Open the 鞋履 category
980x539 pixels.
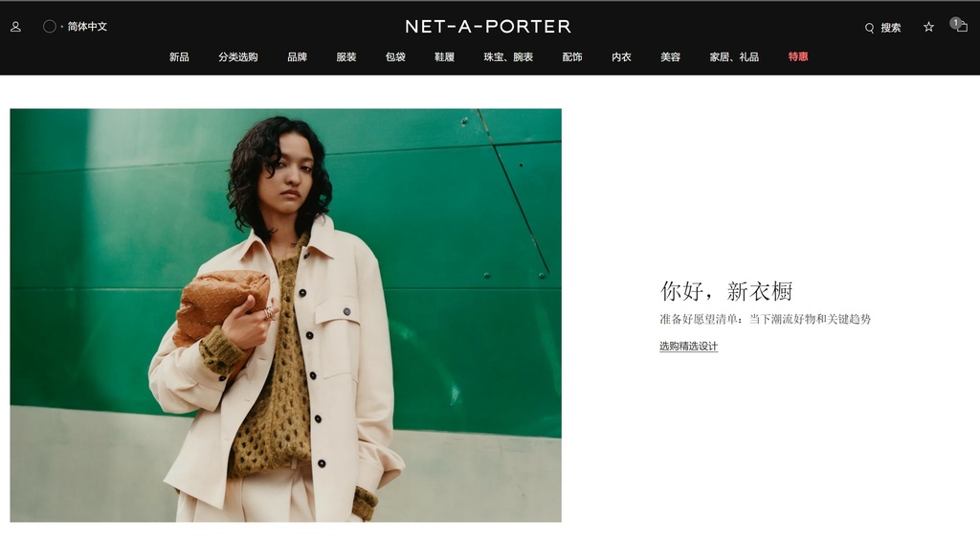point(444,56)
